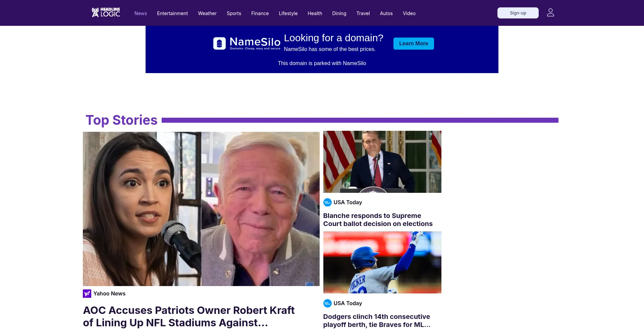Navigate to Lifestyle
Image resolution: width=644 pixels, height=333 pixels.
point(288,13)
